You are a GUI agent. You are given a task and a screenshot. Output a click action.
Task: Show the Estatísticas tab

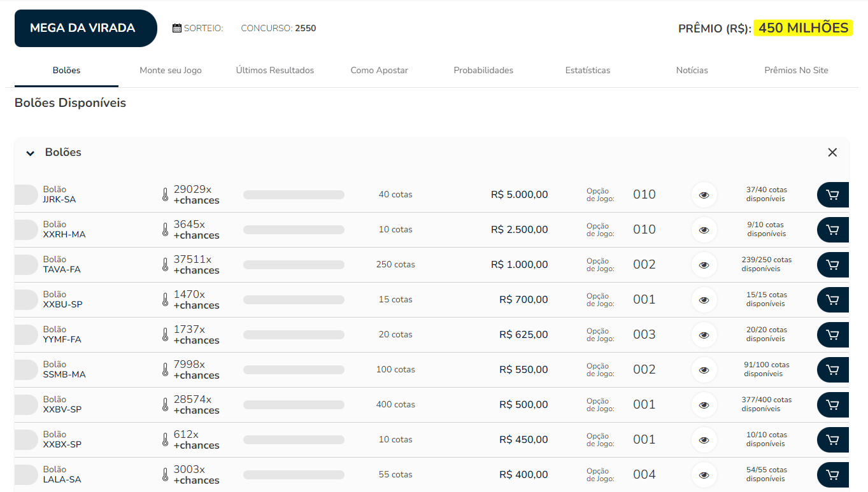coord(588,70)
